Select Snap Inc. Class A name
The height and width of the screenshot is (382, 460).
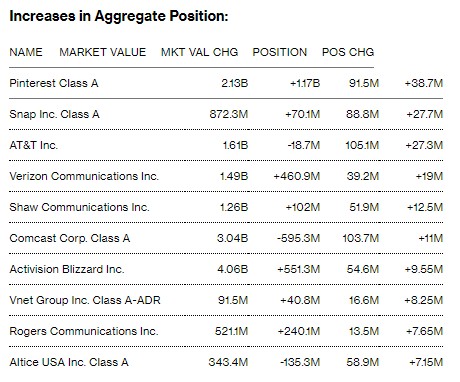55,114
